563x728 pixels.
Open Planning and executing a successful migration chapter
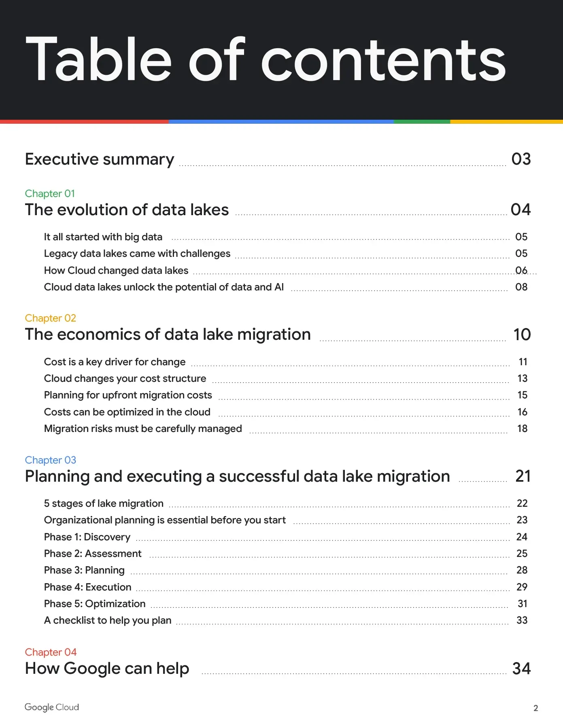(x=237, y=476)
